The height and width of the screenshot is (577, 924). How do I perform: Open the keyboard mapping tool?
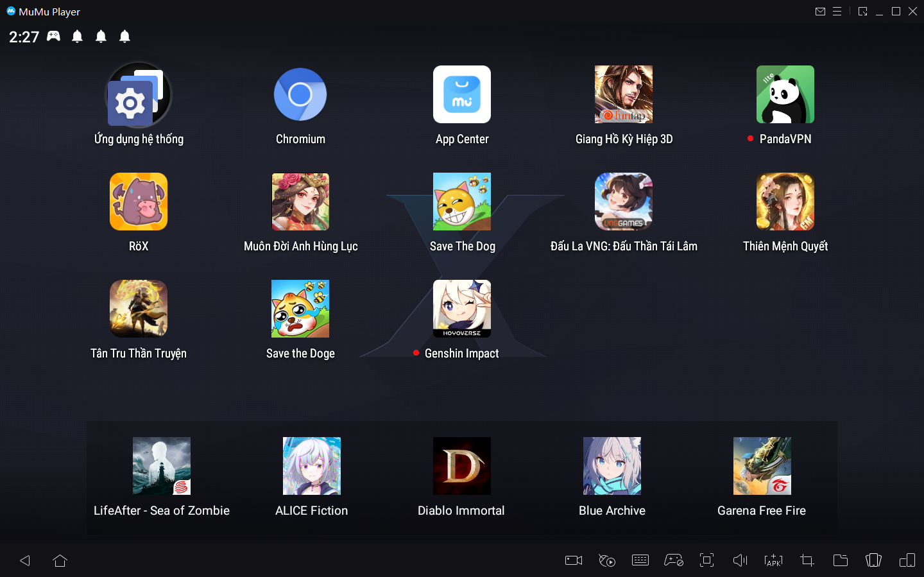(x=640, y=560)
